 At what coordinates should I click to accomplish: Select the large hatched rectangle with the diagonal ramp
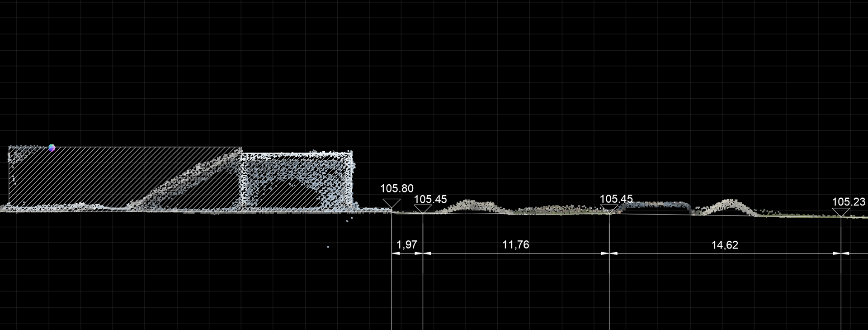point(125,179)
